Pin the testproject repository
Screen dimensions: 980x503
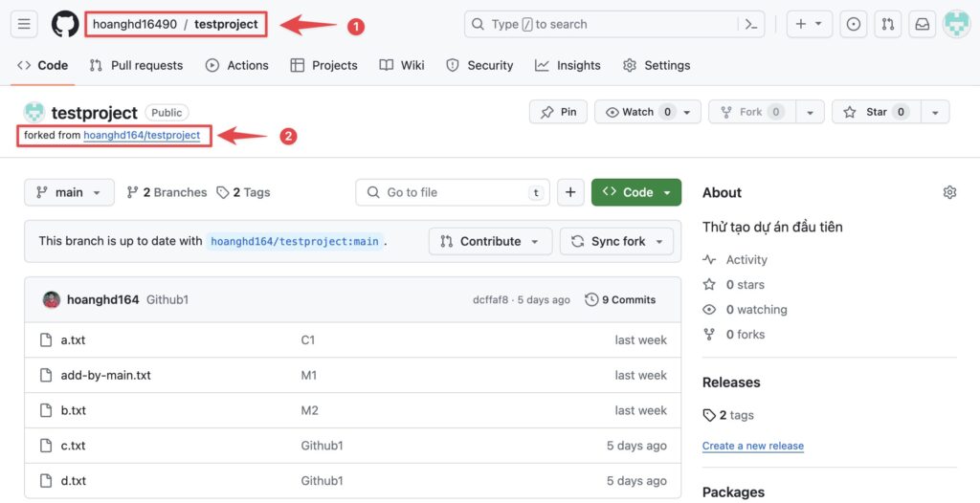click(558, 112)
